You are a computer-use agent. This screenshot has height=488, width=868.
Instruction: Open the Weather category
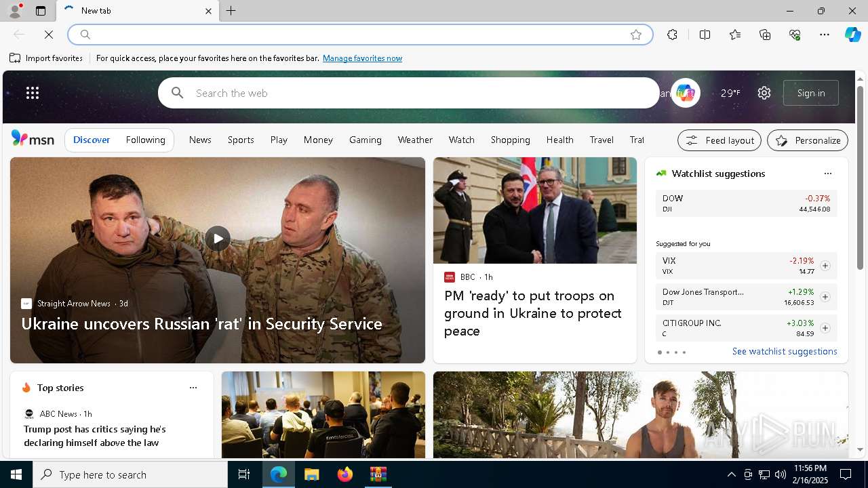pyautogui.click(x=415, y=140)
